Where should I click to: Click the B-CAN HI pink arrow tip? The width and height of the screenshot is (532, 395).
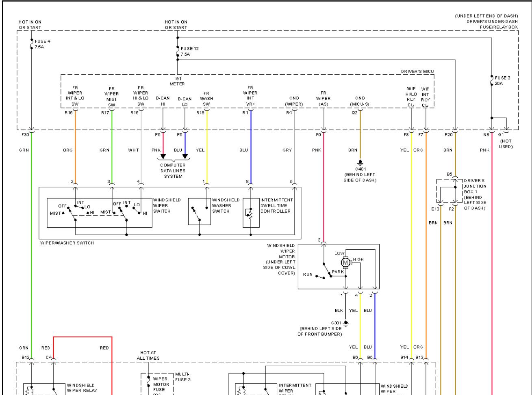tap(163, 156)
